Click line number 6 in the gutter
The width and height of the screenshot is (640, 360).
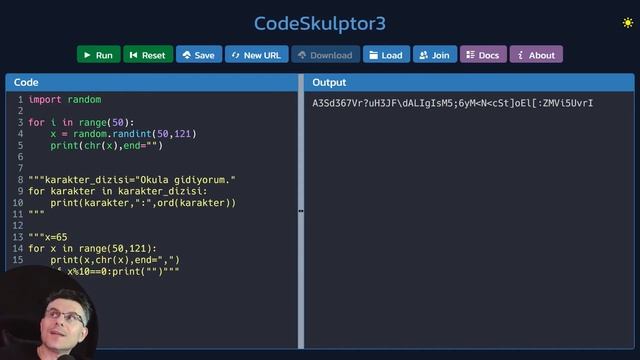(20, 157)
